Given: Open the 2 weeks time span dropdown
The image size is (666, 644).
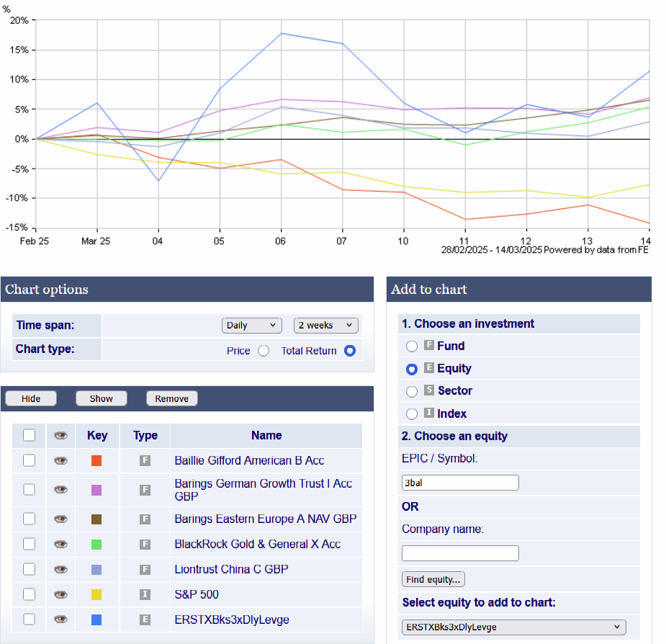Looking at the screenshot, I should pyautogui.click(x=325, y=326).
